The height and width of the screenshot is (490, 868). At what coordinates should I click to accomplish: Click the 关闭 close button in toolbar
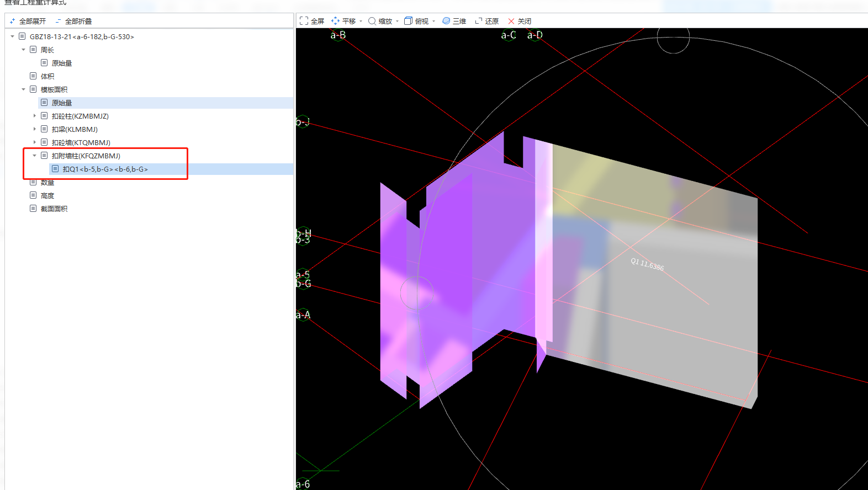coord(520,21)
